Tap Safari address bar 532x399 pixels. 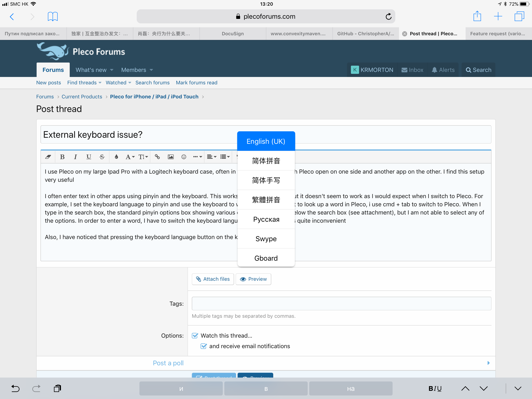tap(266, 16)
